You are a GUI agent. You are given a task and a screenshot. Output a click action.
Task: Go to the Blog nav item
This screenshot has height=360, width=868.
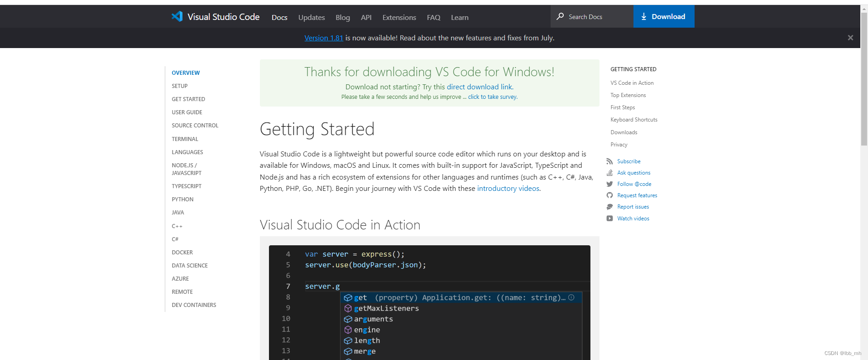tap(343, 17)
